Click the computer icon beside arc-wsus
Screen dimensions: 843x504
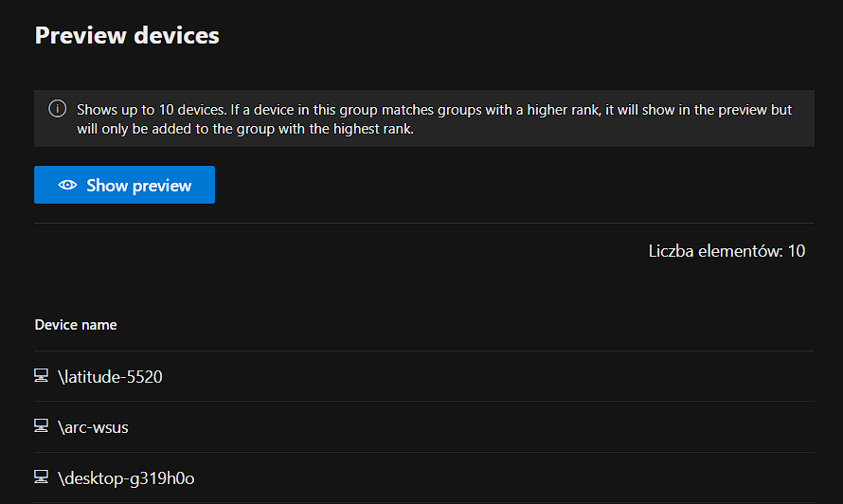(42, 427)
